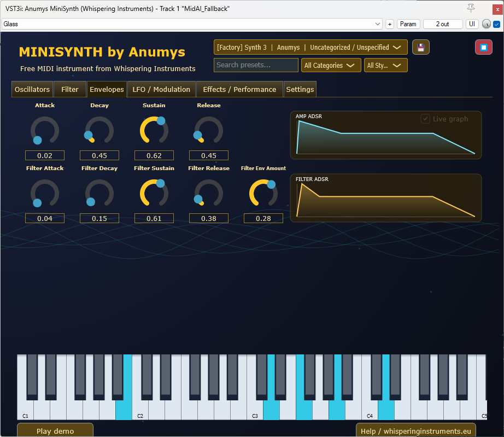Click the AMP ADSR envelope graph

click(386, 135)
